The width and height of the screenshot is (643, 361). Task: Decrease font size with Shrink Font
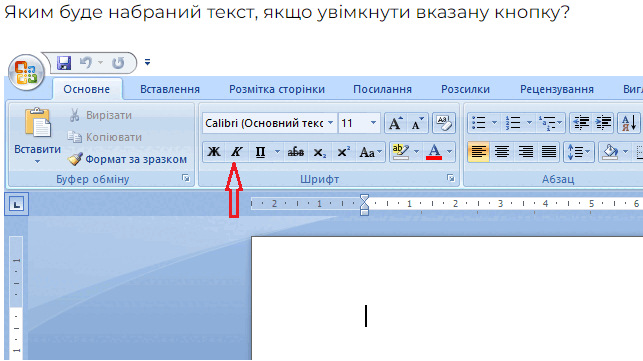417,123
